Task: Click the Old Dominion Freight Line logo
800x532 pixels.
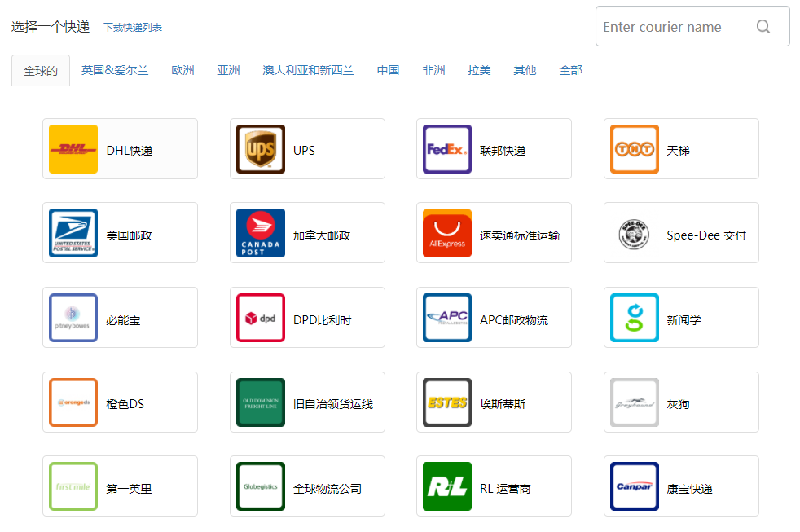Action: click(260, 402)
